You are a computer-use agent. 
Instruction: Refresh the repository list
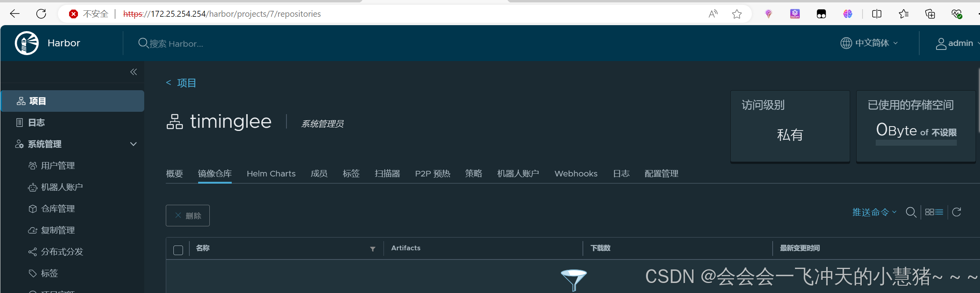956,212
